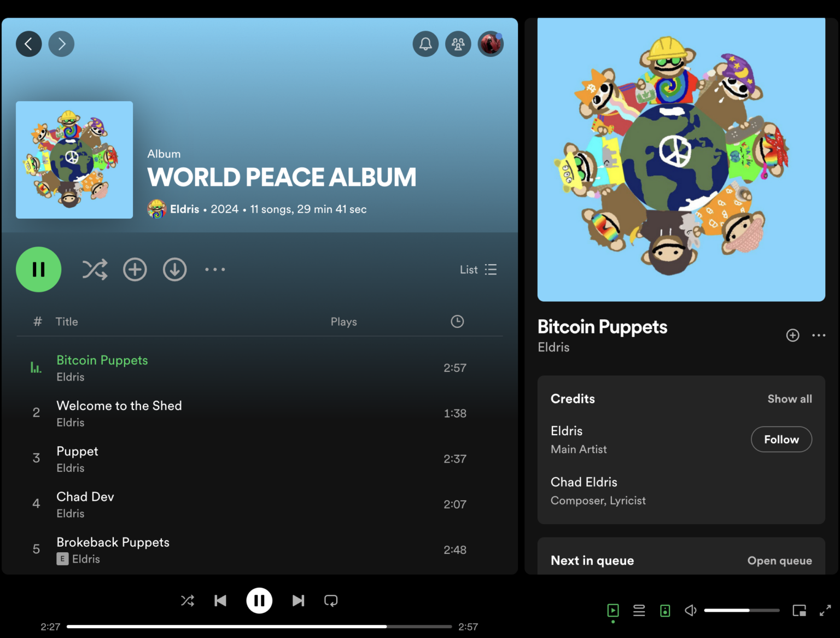
Task: Toggle the repeat playback button
Action: coord(331,601)
